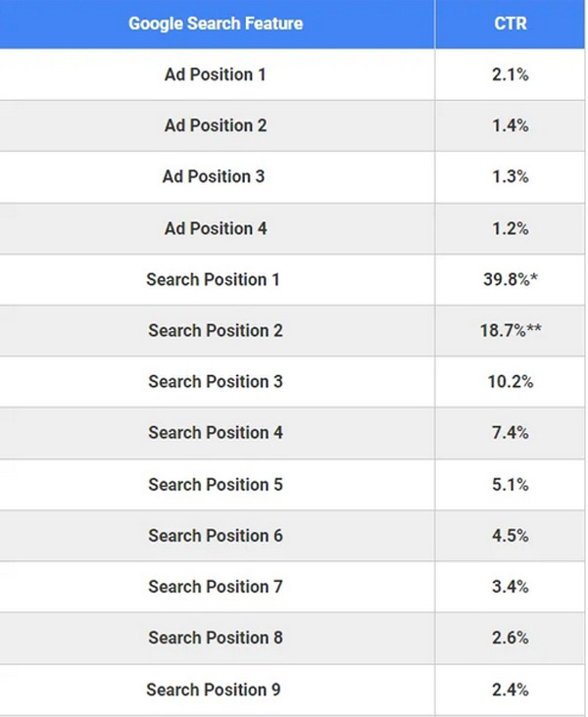Click the CTR column header
588x717 pixels.
(x=511, y=24)
